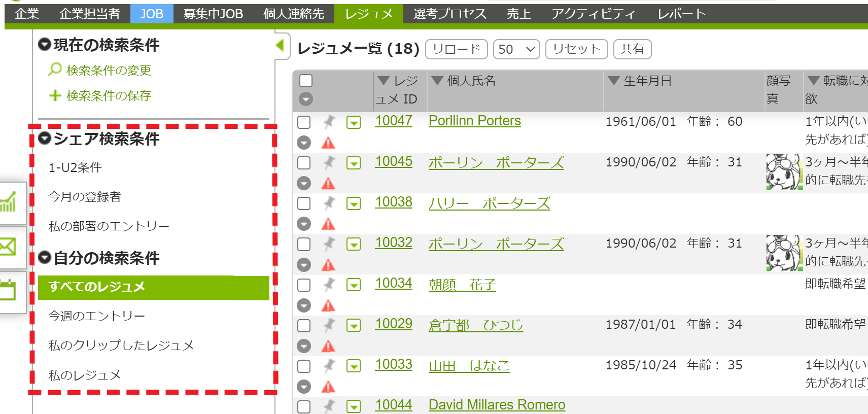868x414 pixels.
Task: Select saved search 今月の登録者
Action: tap(85, 197)
